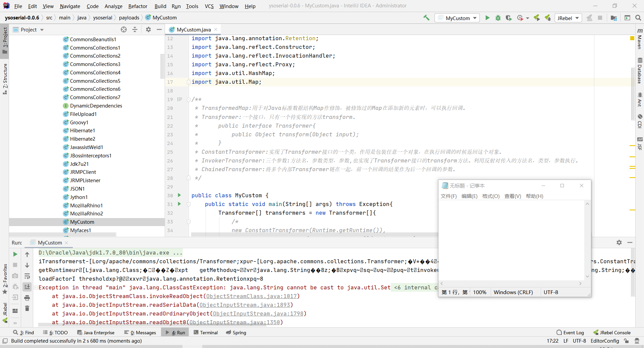Debug with JRebel rocket icon

coord(548,18)
